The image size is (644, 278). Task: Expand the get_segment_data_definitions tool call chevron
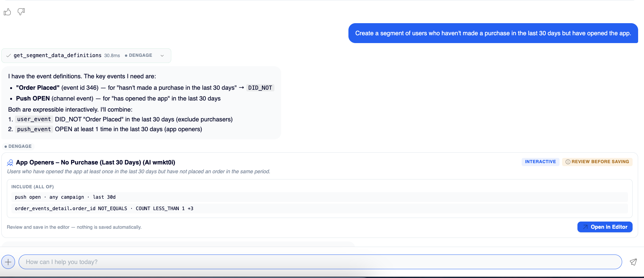(x=162, y=55)
